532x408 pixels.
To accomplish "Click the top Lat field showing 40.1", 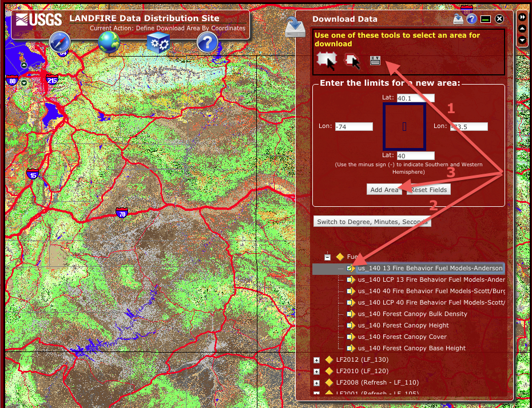I will tap(415, 98).
